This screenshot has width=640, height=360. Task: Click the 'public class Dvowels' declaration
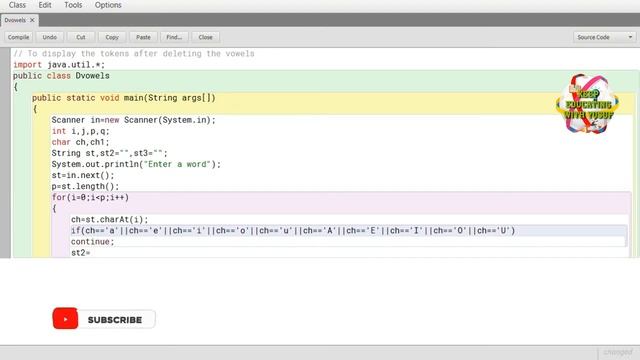pyautogui.click(x=61, y=76)
